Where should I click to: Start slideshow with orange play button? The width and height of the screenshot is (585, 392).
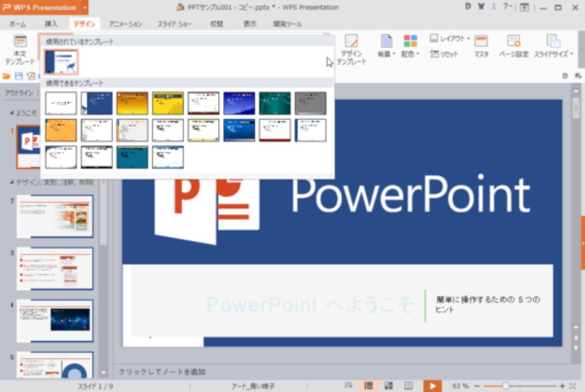pyautogui.click(x=432, y=386)
